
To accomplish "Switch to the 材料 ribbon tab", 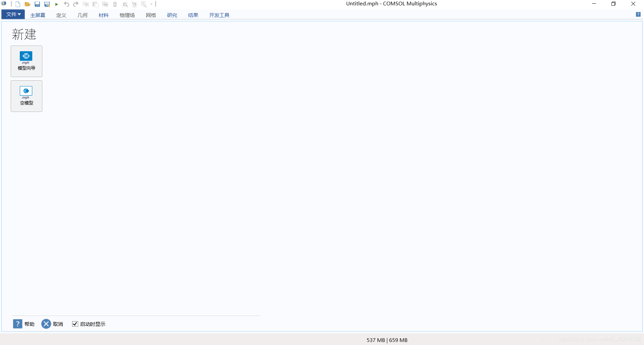I will point(103,15).
